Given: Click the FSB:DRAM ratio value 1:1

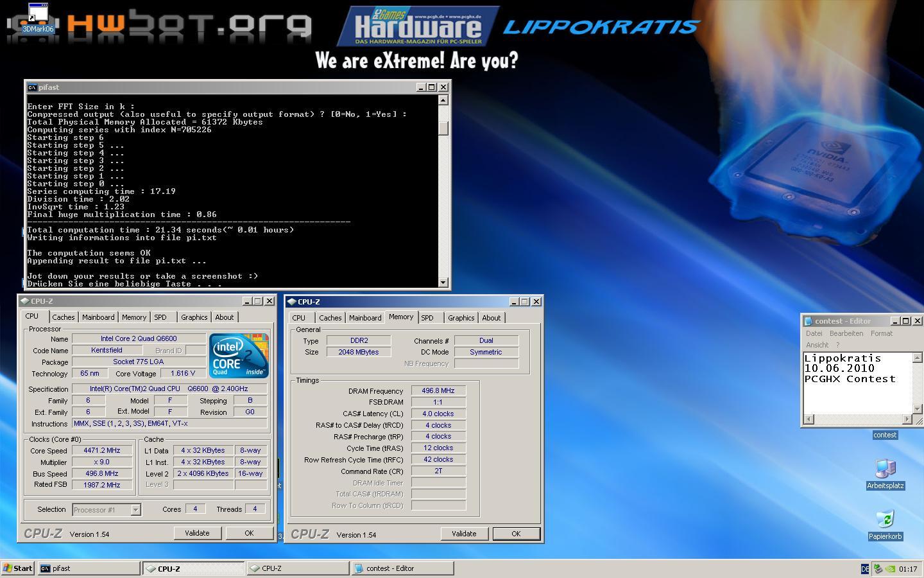Looking at the screenshot, I should point(438,402).
